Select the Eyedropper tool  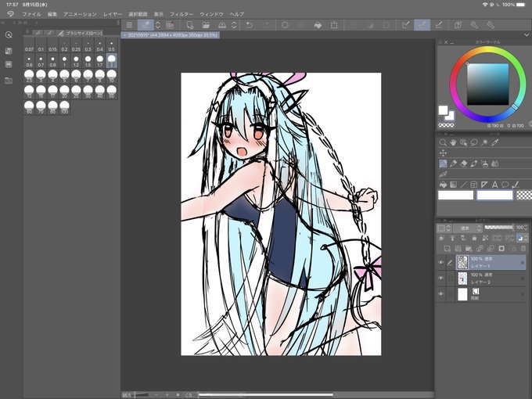coord(494,142)
